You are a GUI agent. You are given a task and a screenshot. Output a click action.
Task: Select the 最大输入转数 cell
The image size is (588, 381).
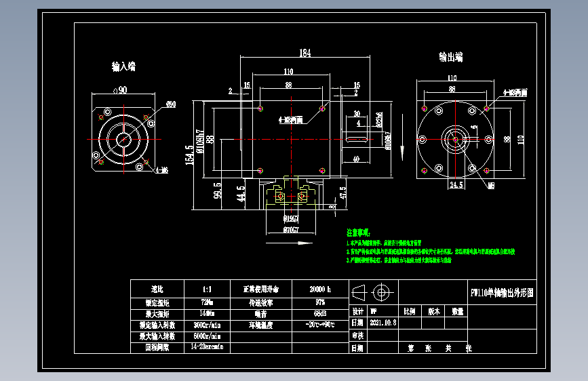[157, 336]
